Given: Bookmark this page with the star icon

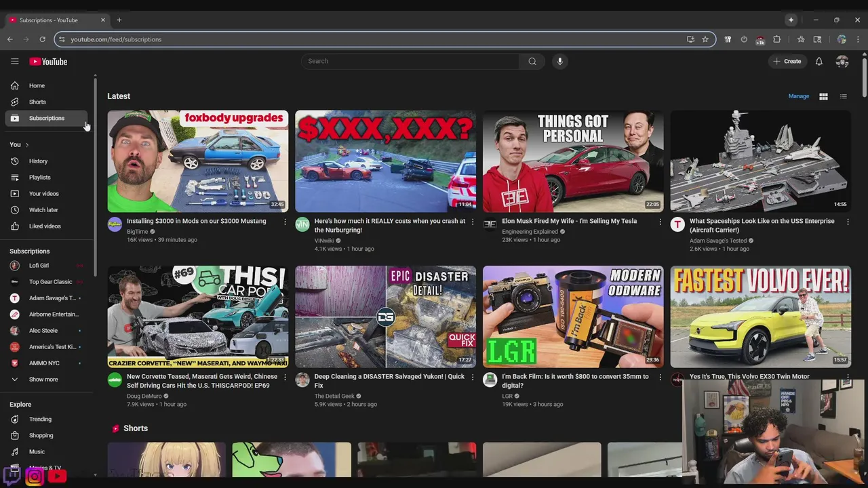Looking at the screenshot, I should [705, 39].
